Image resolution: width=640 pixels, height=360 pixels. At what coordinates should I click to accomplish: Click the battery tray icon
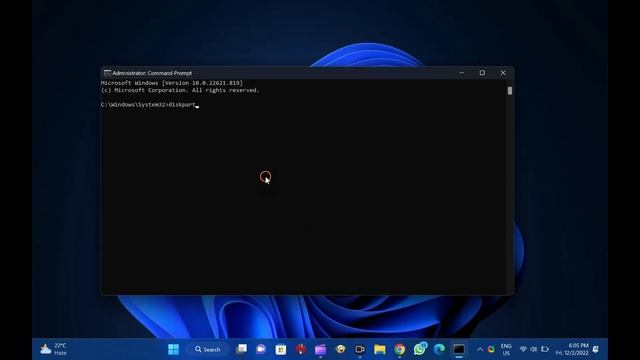point(544,349)
